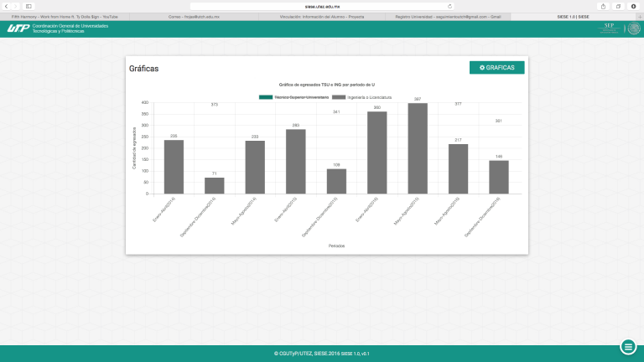
Task: Go back with Safari's back arrow
Action: click(7, 6)
